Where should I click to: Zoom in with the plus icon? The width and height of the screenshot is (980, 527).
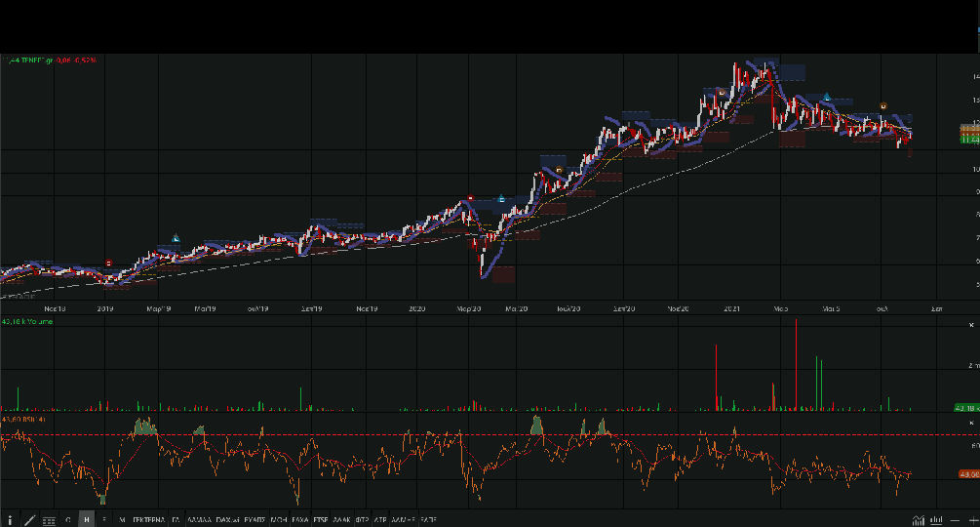click(x=971, y=520)
